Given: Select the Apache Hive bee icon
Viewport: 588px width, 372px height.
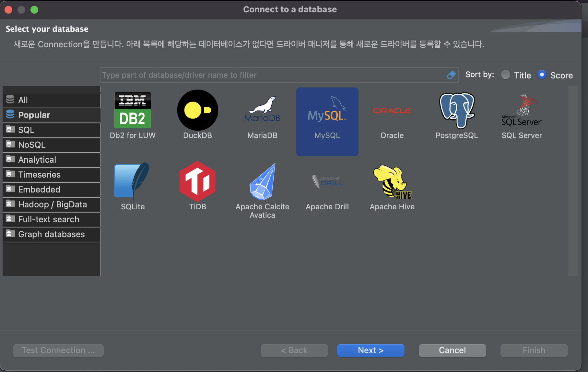Looking at the screenshot, I should point(392,181).
